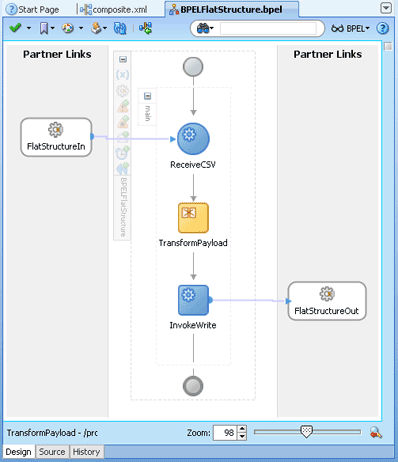Click the stamp/deploy icon in the toolbar
This screenshot has height=462, width=398.
(x=96, y=28)
